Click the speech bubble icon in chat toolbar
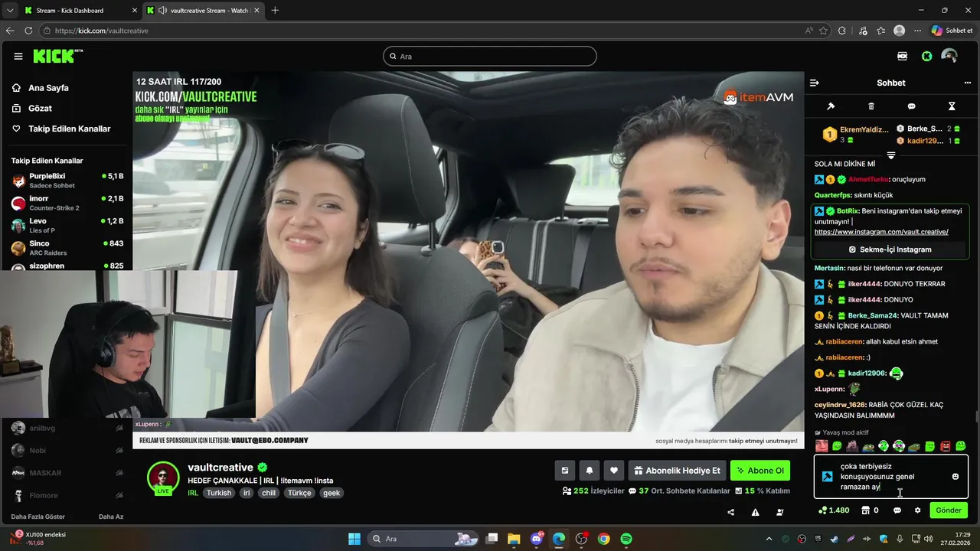The width and height of the screenshot is (980, 551). pos(911,106)
